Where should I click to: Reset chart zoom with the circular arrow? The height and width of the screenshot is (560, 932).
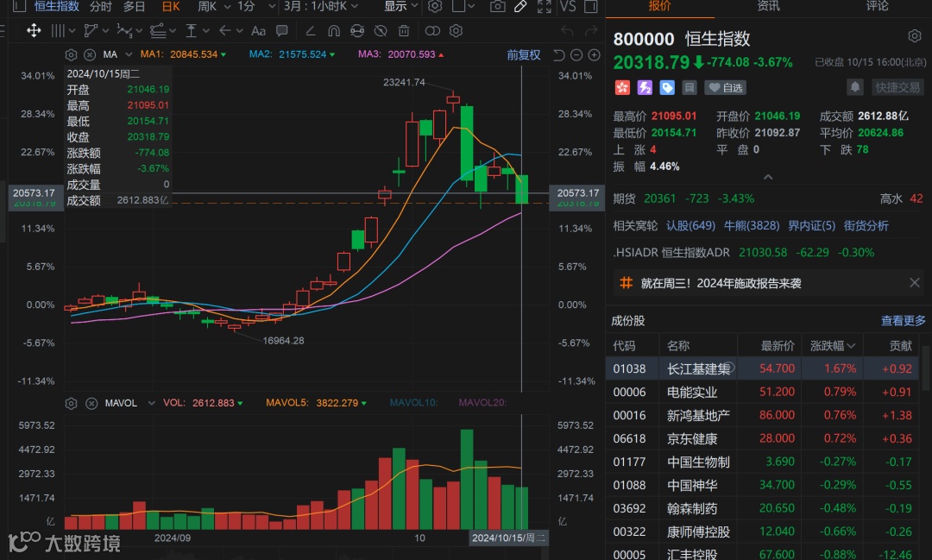(558, 55)
